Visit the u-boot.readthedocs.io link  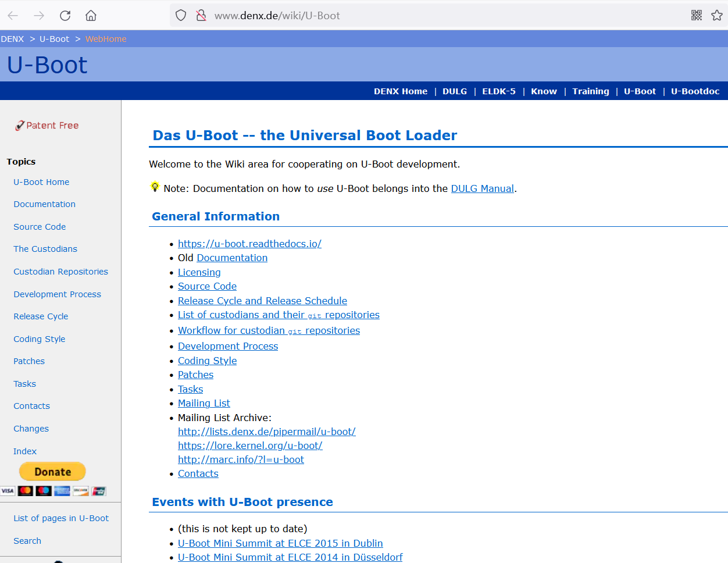[x=249, y=244]
